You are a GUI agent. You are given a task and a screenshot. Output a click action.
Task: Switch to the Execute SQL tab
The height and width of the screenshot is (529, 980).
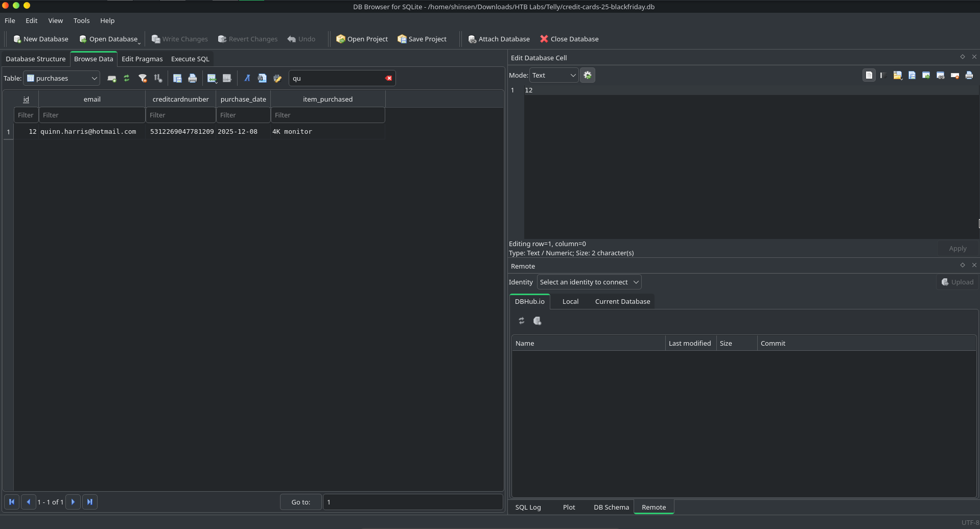pyautogui.click(x=190, y=59)
